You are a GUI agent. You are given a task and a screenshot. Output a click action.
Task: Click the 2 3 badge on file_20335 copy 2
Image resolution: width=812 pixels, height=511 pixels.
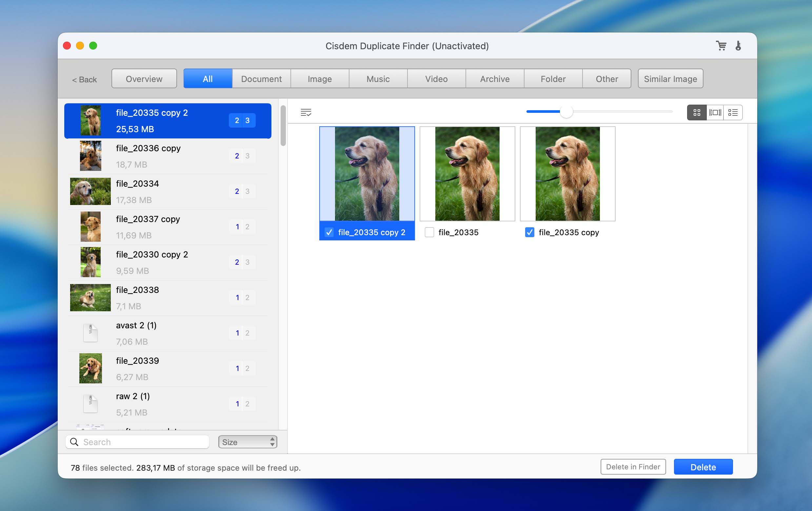pos(242,120)
